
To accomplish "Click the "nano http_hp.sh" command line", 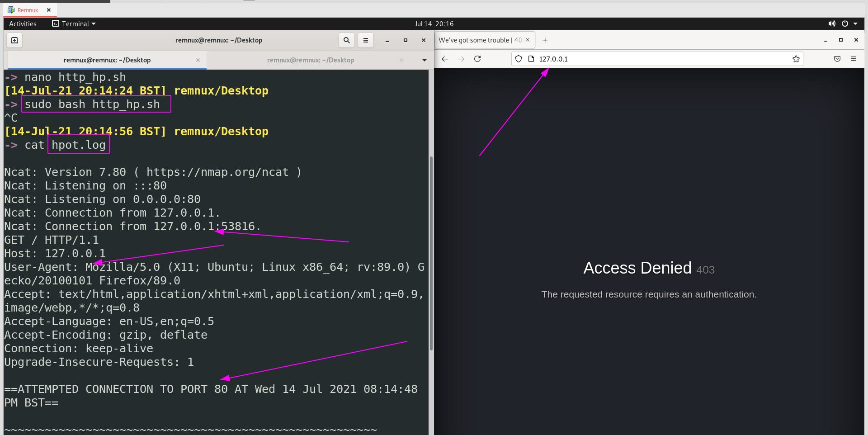I will tap(75, 77).
